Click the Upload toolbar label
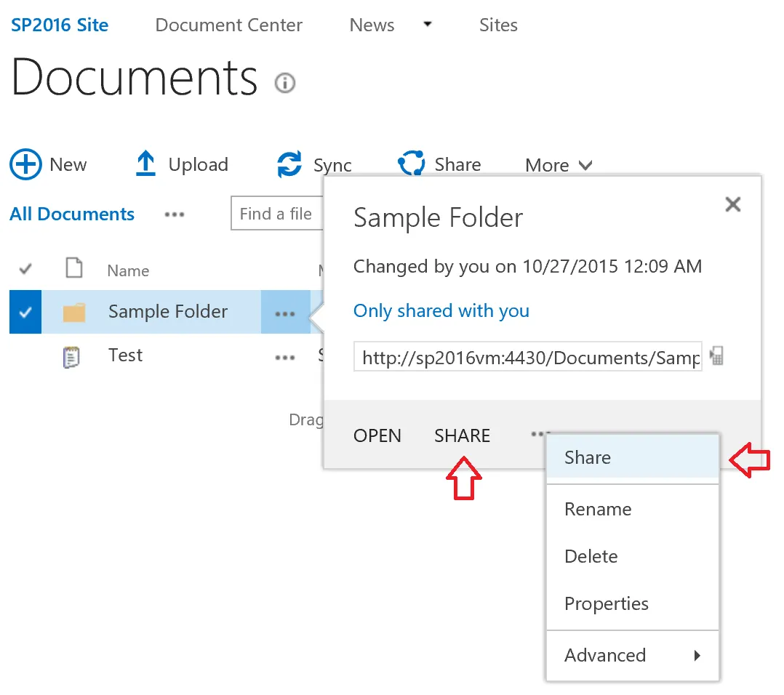This screenshot has height=695, width=784. (198, 164)
